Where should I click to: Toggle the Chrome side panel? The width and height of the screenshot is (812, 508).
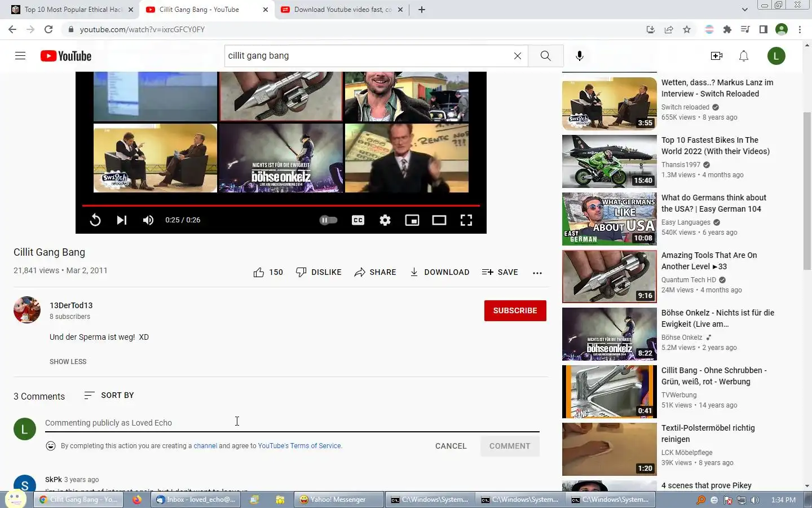(x=764, y=29)
